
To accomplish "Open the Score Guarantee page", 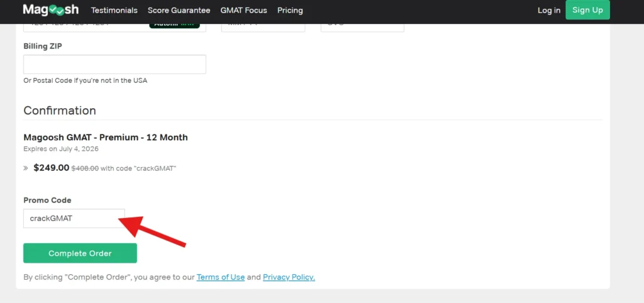I will (179, 10).
